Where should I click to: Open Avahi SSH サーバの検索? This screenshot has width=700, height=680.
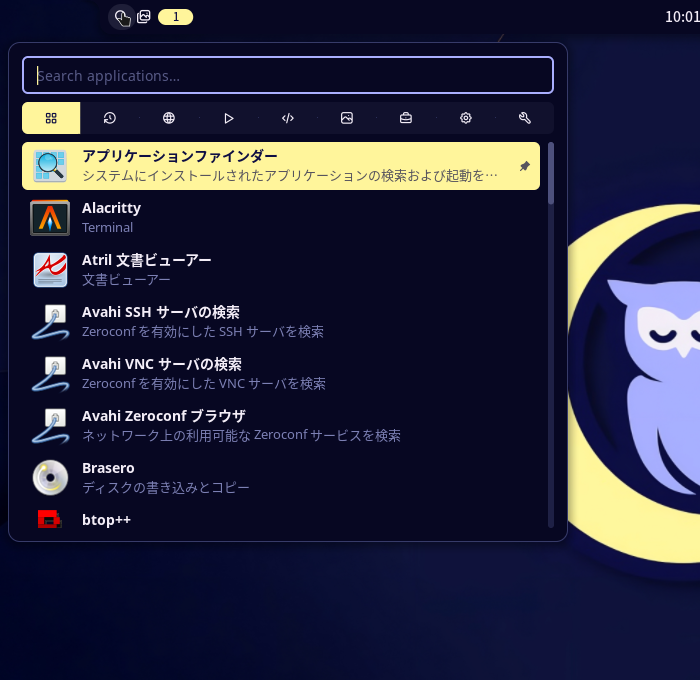click(281, 322)
